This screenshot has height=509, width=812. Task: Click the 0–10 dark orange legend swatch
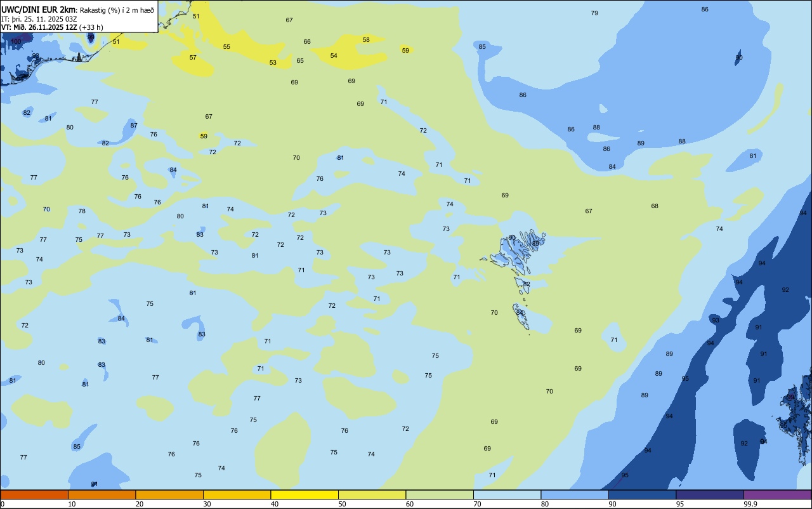click(x=34, y=494)
